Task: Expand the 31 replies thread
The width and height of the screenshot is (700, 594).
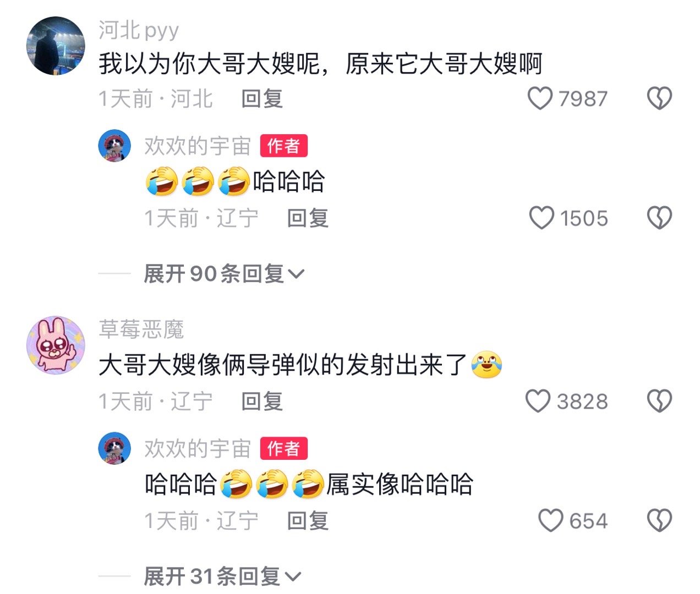Action: [222, 576]
